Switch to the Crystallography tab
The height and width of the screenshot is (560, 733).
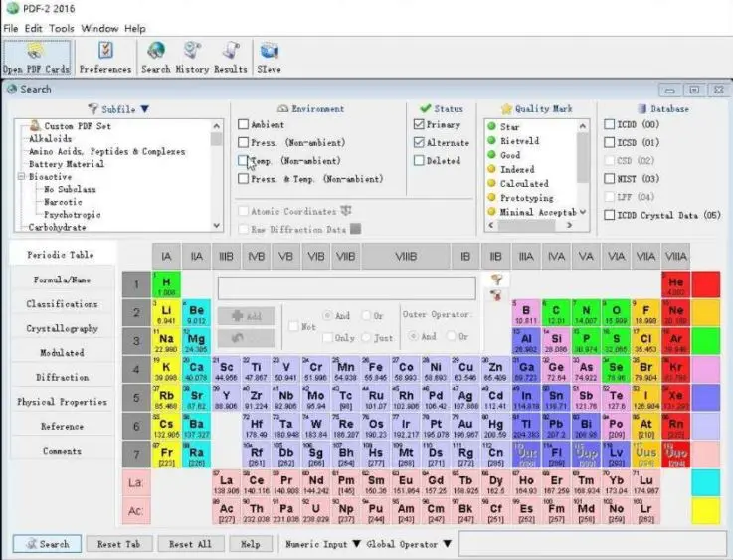click(63, 328)
